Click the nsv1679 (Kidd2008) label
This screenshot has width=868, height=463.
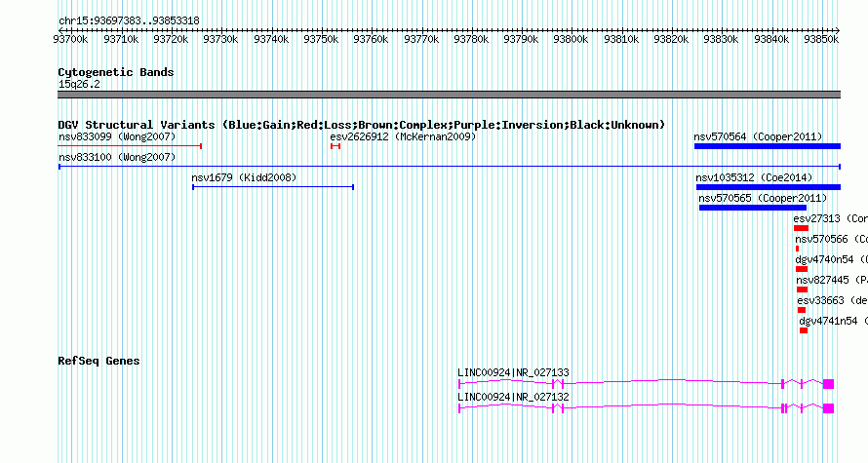click(x=244, y=177)
